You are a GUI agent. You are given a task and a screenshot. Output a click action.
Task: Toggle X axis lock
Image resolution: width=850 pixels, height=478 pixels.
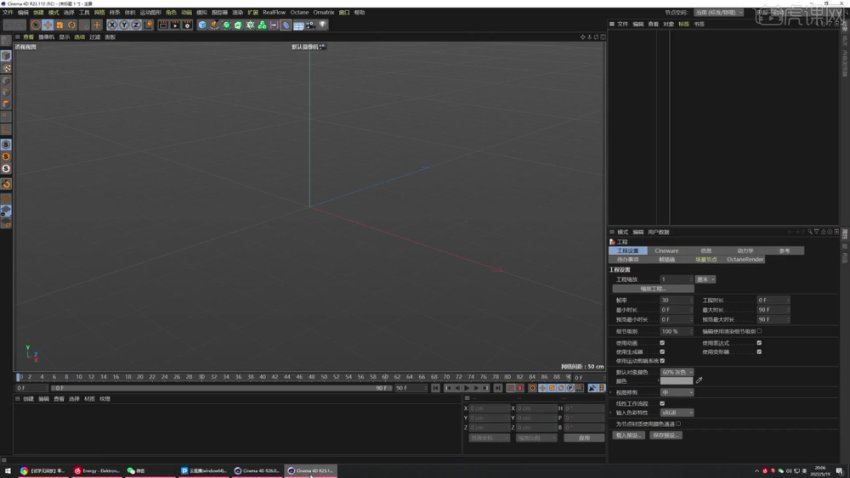(112, 25)
